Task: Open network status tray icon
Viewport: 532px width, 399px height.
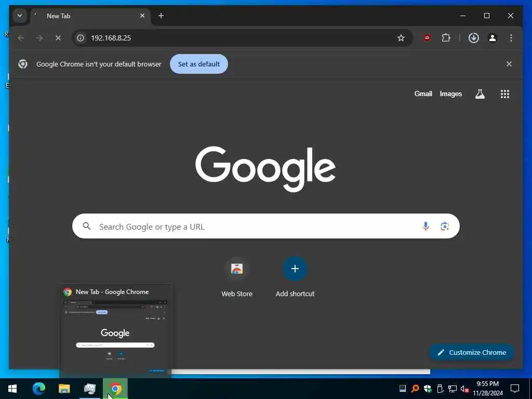Action: pyautogui.click(x=453, y=389)
